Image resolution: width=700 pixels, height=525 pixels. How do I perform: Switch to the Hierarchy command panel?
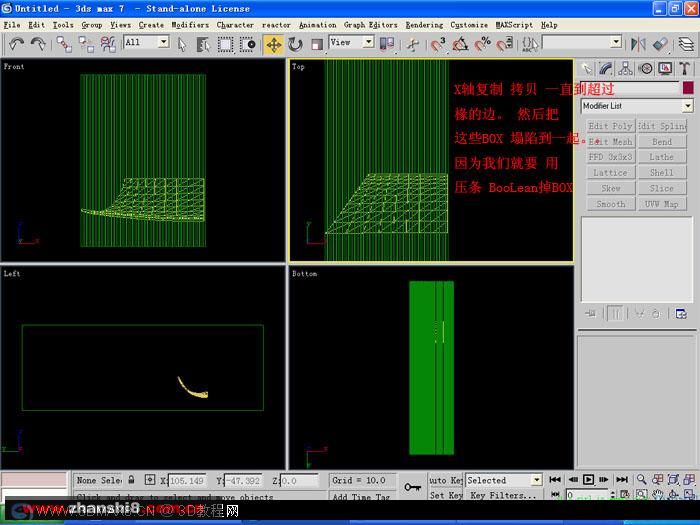(x=625, y=68)
